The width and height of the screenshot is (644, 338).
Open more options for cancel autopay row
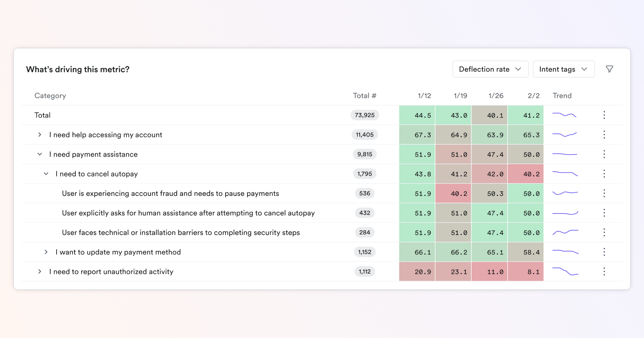(x=604, y=174)
